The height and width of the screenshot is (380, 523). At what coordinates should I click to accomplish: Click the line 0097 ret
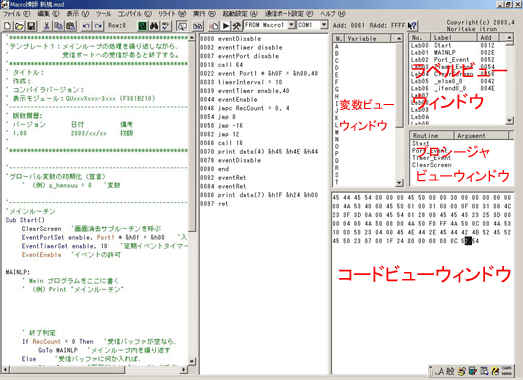[214, 204]
